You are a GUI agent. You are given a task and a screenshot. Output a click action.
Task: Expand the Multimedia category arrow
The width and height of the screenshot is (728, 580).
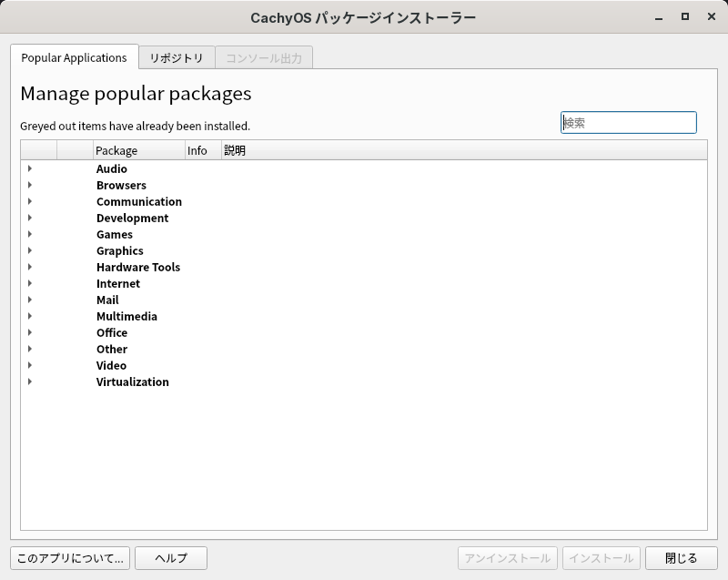30,316
